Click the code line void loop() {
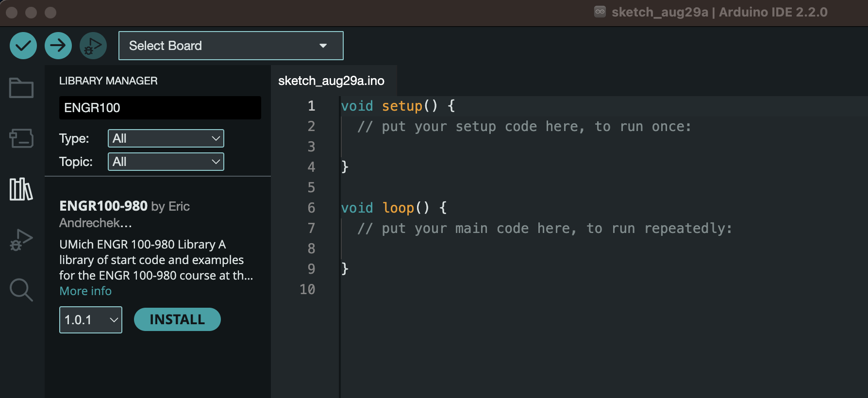Screen dimensions: 868x398 point(394,208)
